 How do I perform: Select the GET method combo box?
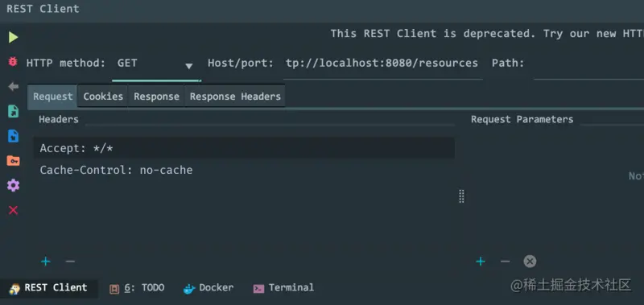156,64
